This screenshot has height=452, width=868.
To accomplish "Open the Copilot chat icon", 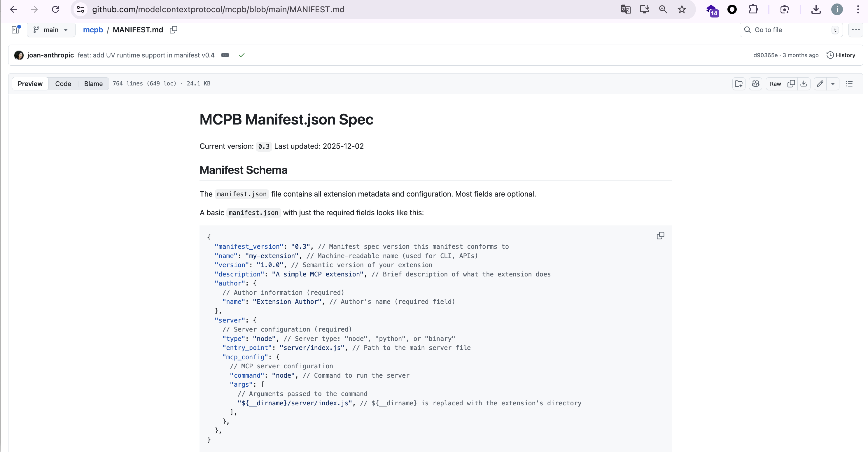I will pyautogui.click(x=755, y=83).
